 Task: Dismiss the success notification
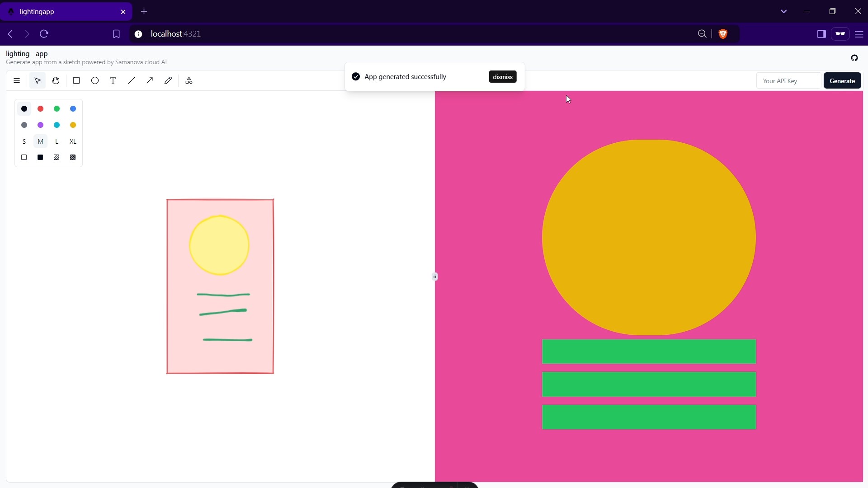[502, 77]
